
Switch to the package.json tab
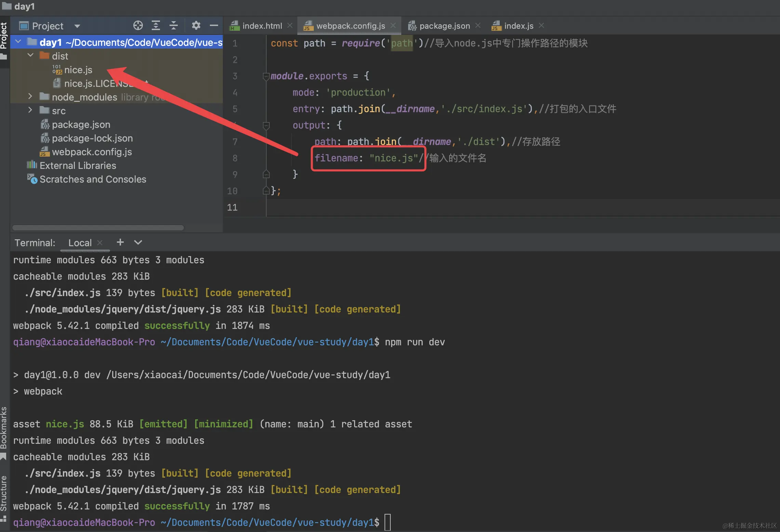(x=444, y=26)
